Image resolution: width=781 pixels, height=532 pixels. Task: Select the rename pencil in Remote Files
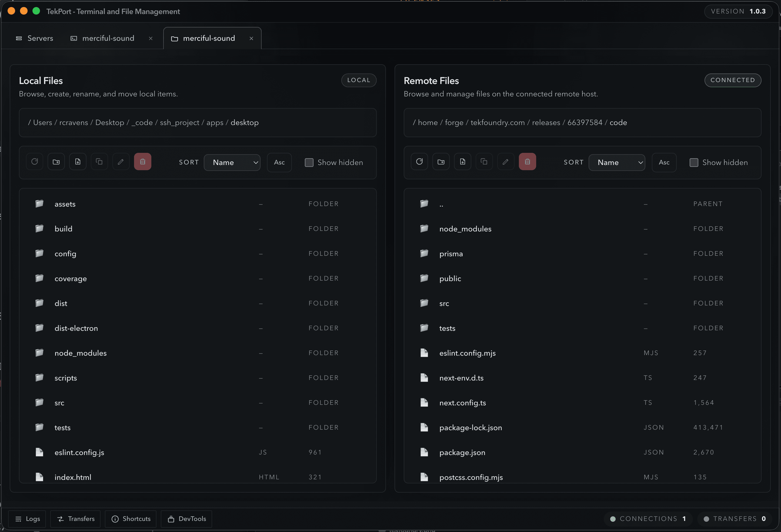click(x=505, y=161)
